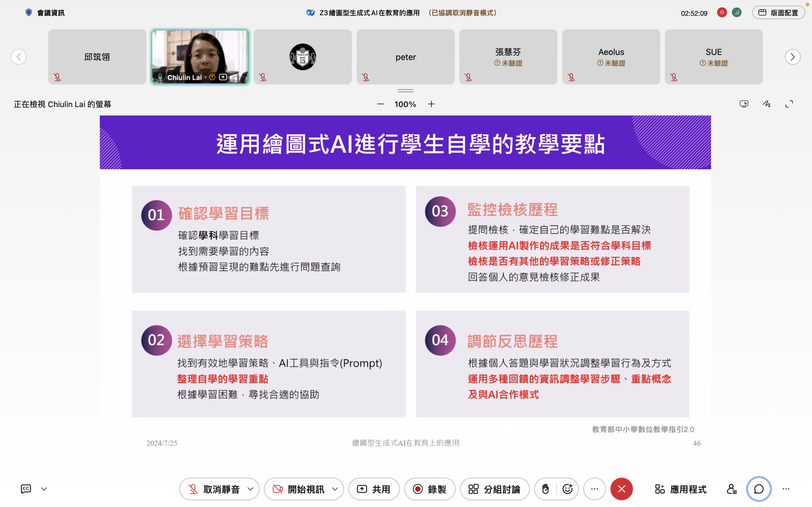The image size is (812, 507).
Task: Open 版面配置 layout menu
Action: click(778, 13)
